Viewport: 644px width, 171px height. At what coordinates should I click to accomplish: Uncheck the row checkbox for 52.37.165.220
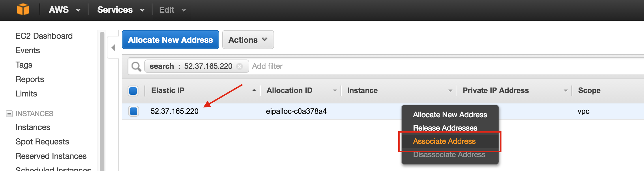(134, 111)
